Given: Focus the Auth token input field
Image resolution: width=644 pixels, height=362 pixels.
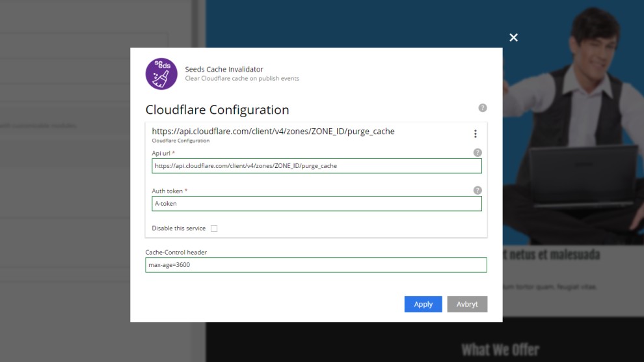Looking at the screenshot, I should tap(317, 204).
